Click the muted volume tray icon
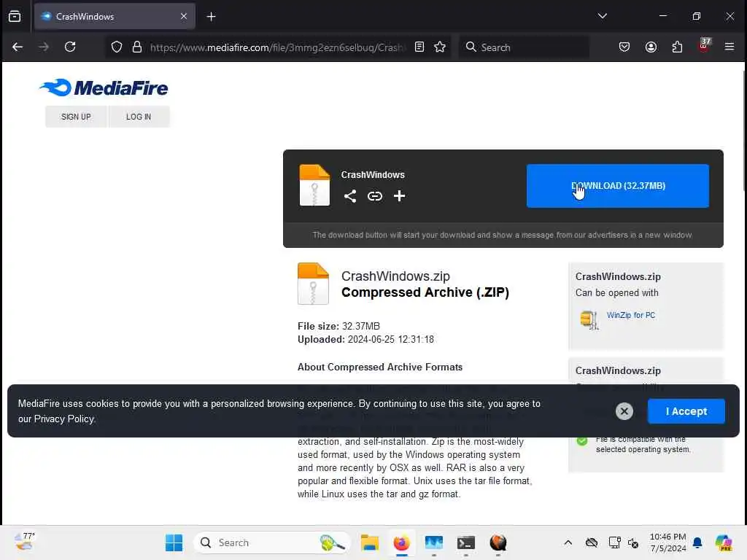This screenshot has width=747, height=560. click(633, 542)
